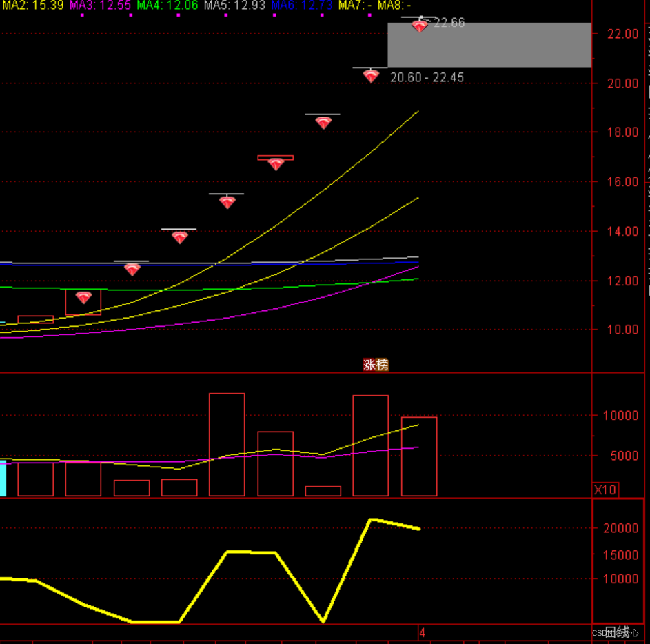
Task: Select the diamond marker on the blue MA line
Action: click(132, 270)
